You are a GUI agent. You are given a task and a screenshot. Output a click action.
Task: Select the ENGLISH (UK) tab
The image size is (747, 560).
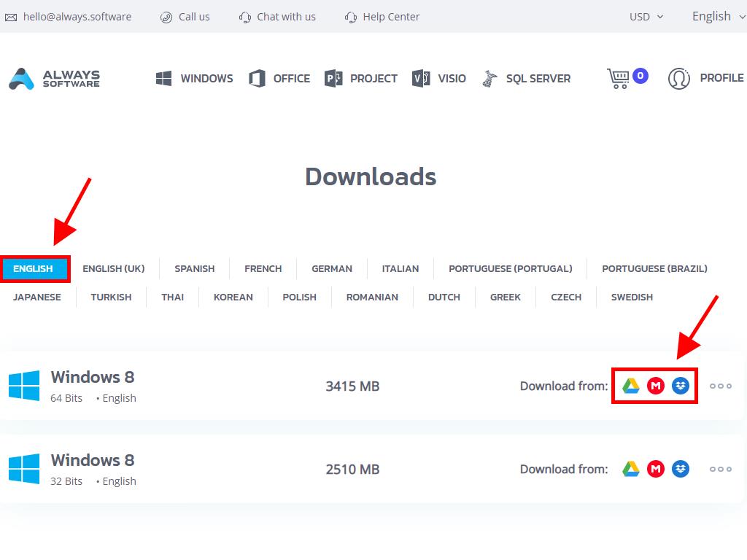point(113,268)
